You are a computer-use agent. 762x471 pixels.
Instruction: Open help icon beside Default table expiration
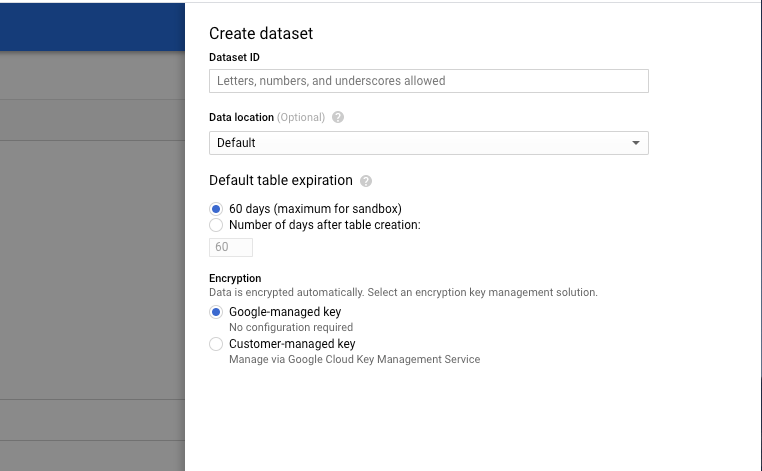coord(366,181)
